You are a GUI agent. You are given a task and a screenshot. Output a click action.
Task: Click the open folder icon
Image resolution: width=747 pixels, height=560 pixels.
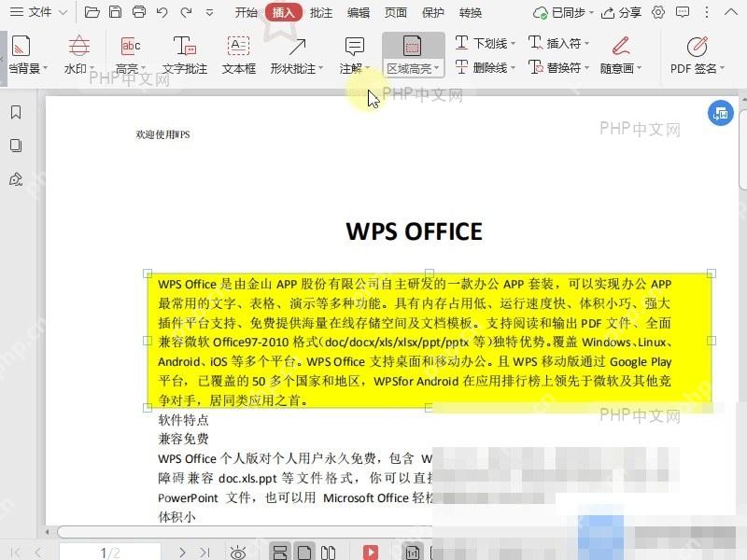[92, 12]
